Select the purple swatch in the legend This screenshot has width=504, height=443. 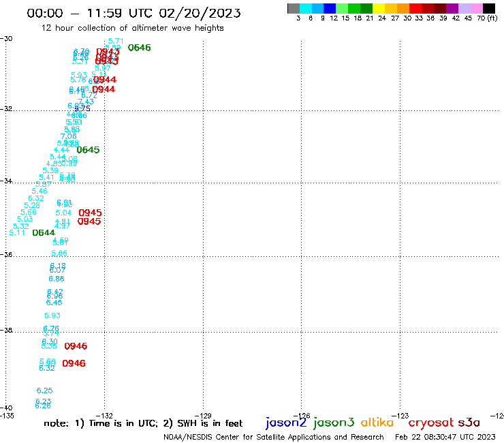coord(452,8)
